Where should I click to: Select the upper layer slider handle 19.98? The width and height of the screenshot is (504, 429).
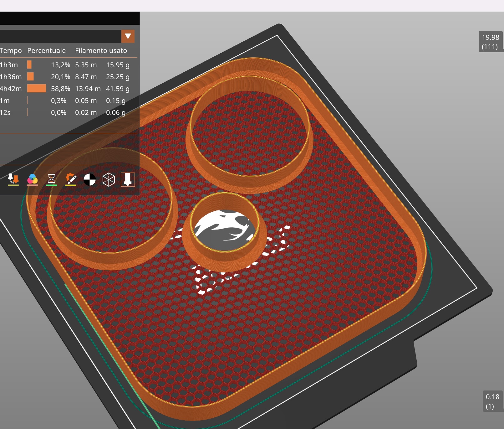click(x=491, y=42)
